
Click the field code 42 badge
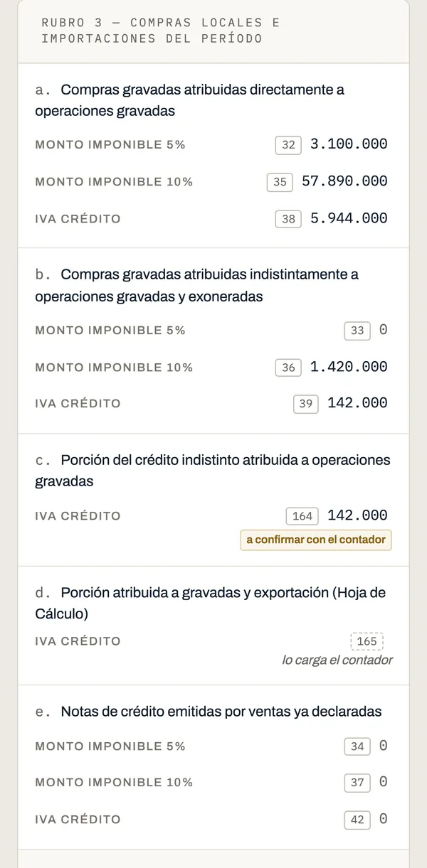pyautogui.click(x=357, y=820)
